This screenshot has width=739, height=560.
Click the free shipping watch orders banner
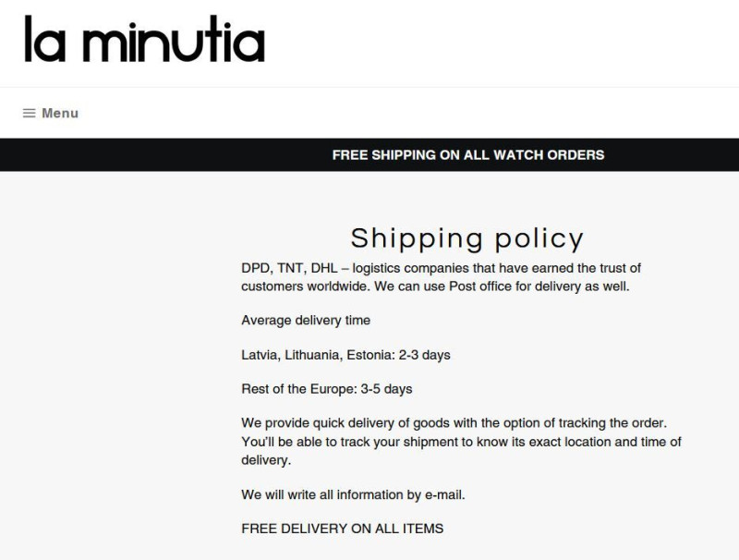(468, 155)
